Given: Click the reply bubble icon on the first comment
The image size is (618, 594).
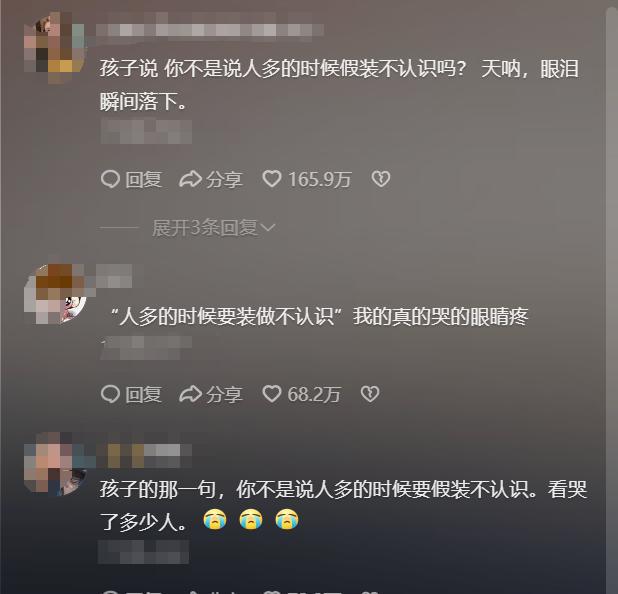Looking at the screenshot, I should click(110, 179).
